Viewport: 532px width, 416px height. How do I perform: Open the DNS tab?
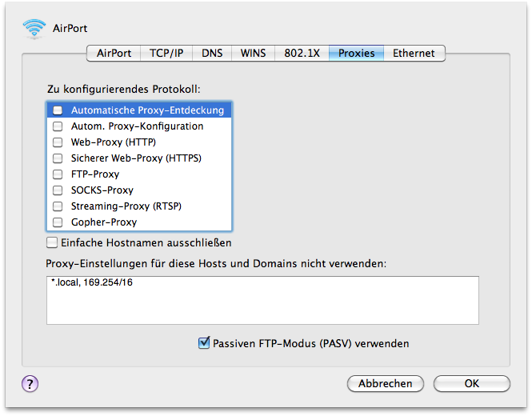pos(212,54)
